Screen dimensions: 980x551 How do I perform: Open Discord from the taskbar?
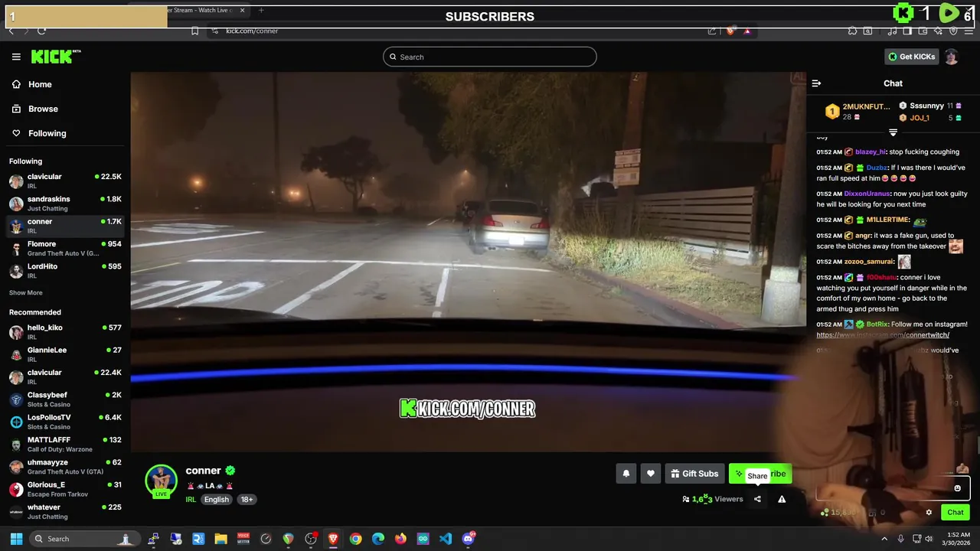pos(469,539)
